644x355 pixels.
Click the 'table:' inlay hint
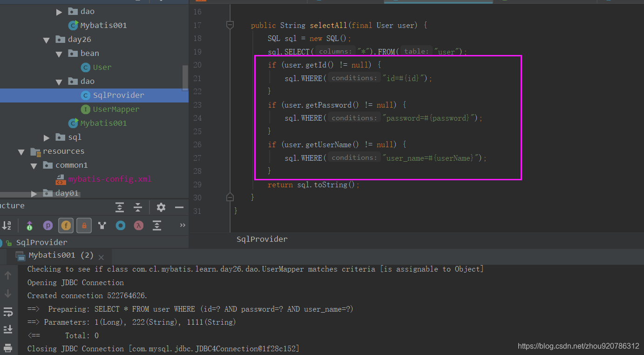coord(415,51)
